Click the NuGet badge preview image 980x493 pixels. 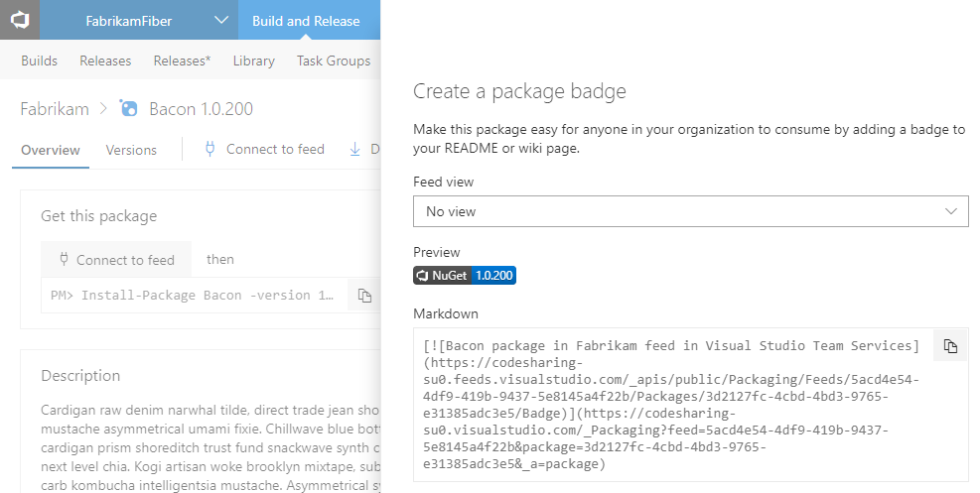(465, 275)
